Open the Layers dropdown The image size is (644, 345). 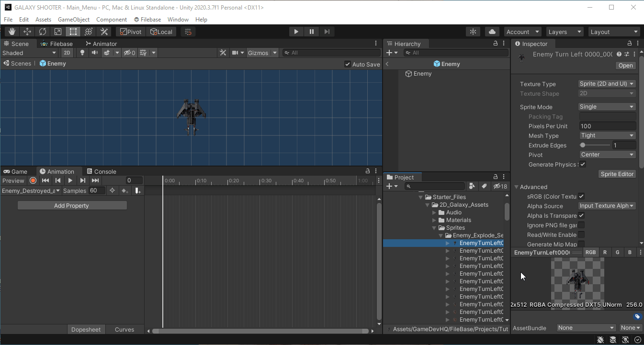565,32
